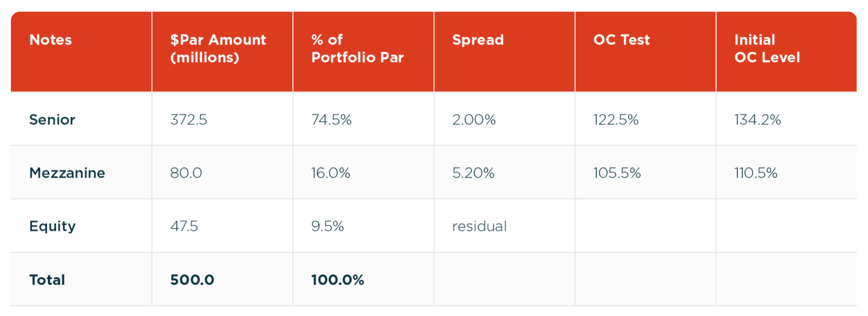Select the Mezzanine OC Test 105.5%
Viewport: 868px width, 316px height.
[617, 173]
